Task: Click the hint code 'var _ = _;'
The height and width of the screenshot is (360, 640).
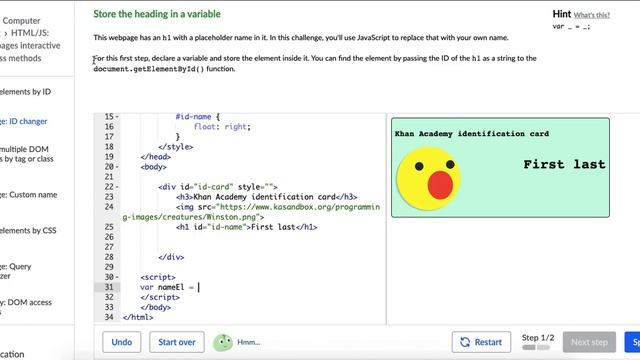Action: [x=571, y=27]
